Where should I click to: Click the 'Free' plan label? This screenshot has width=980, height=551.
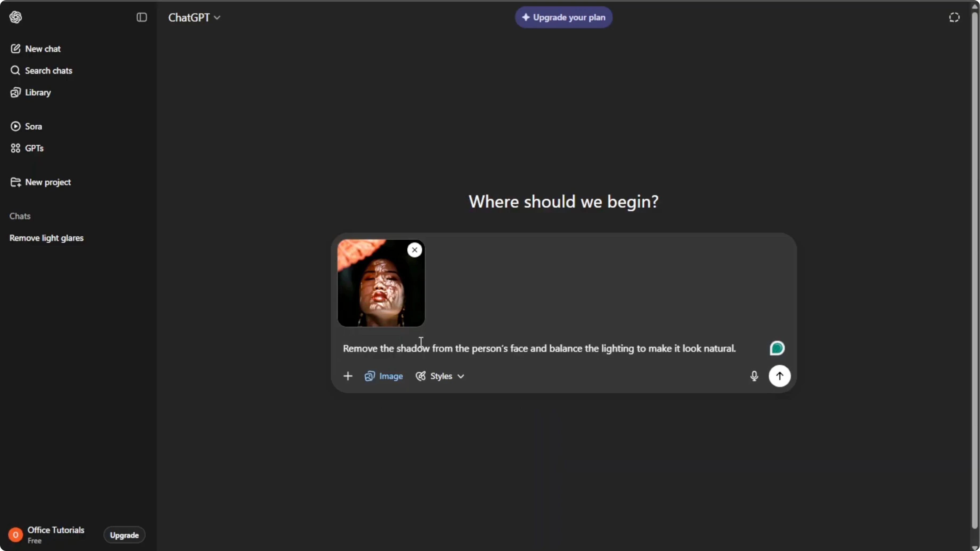coord(34,541)
